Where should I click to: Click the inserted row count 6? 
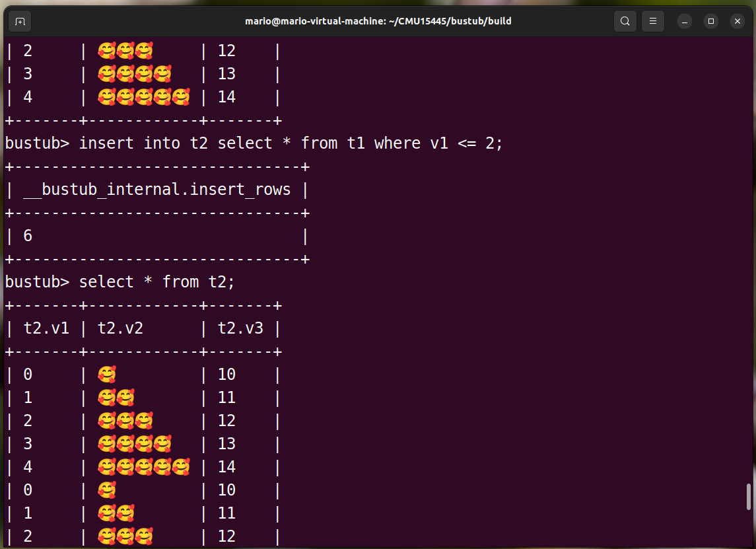[x=28, y=236]
